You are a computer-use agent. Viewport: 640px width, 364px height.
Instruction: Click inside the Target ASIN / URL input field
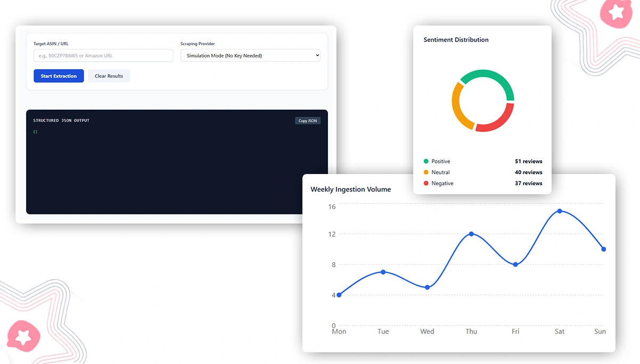tap(103, 55)
